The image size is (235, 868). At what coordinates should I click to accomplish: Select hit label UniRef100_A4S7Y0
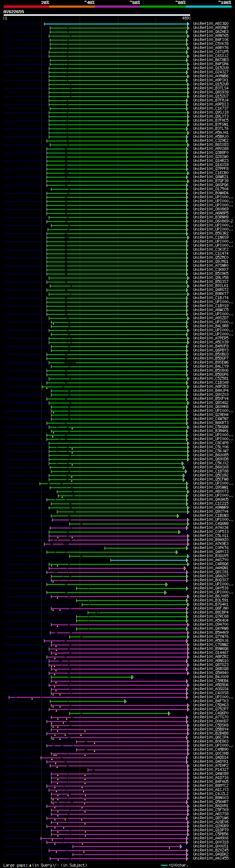pyautogui.click(x=211, y=560)
